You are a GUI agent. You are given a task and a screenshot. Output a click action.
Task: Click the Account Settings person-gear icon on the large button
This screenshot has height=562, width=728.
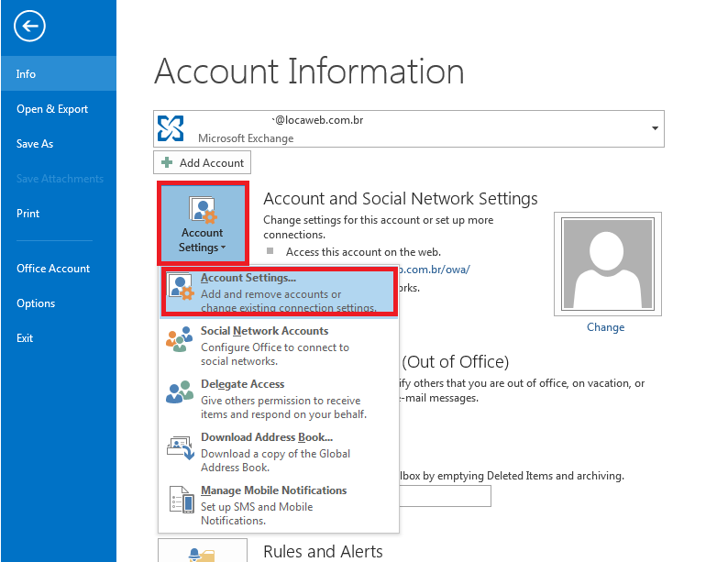point(203,210)
